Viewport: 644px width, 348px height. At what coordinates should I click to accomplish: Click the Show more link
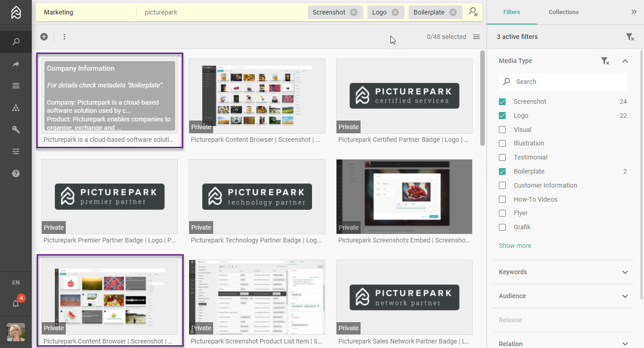pyautogui.click(x=515, y=246)
